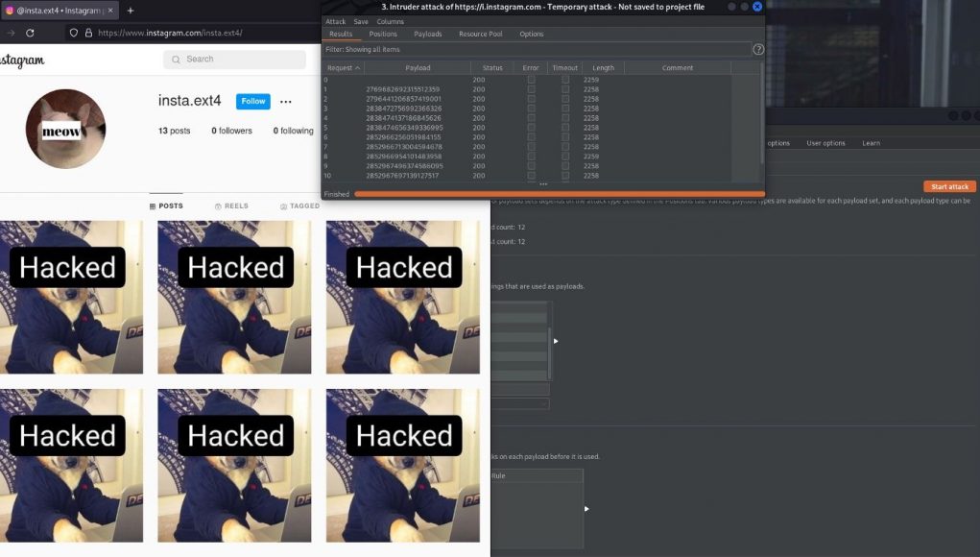Open the insta.ext4 meow profile picture

pyautogui.click(x=65, y=129)
